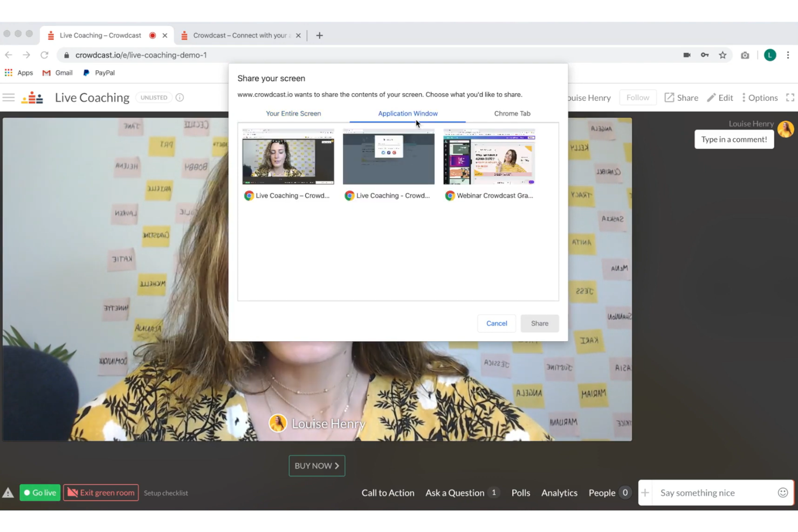Open saved passwords key icon
The width and height of the screenshot is (798, 532).
(x=705, y=55)
